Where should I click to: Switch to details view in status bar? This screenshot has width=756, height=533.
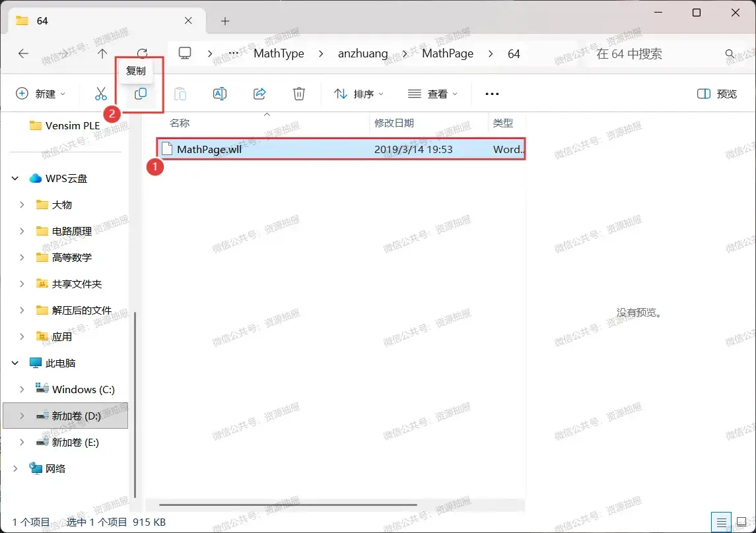[x=721, y=522]
